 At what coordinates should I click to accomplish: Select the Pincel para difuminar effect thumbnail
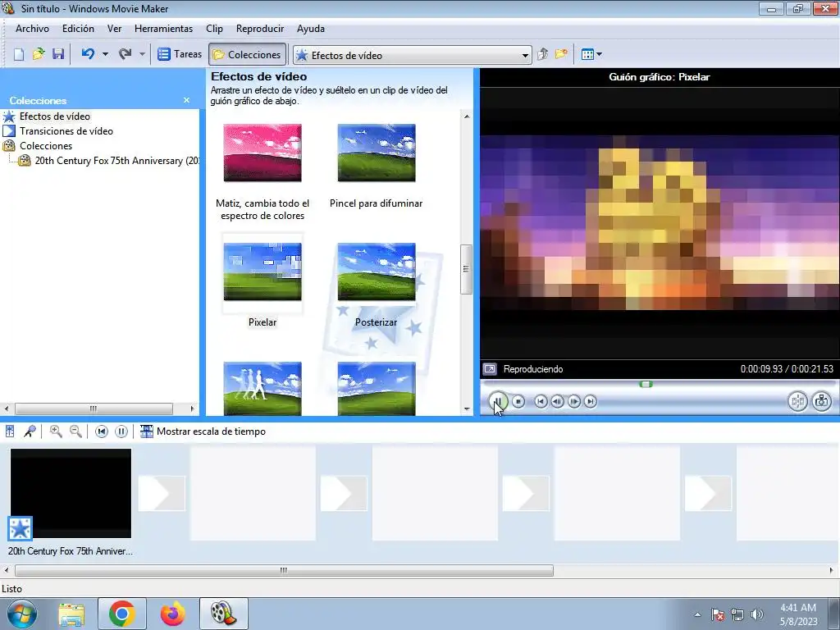[x=377, y=153]
